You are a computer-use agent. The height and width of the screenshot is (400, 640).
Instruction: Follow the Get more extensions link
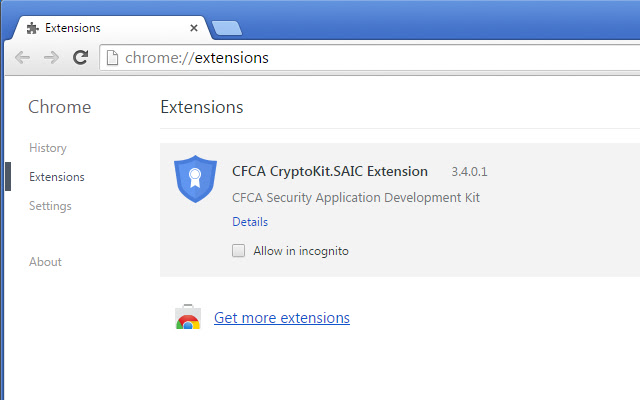(282, 318)
